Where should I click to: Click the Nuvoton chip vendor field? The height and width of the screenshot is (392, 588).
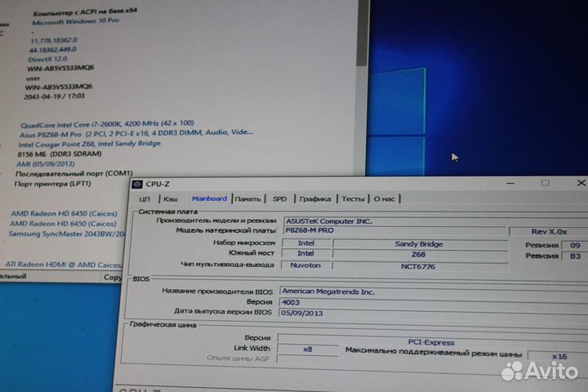tap(305, 265)
